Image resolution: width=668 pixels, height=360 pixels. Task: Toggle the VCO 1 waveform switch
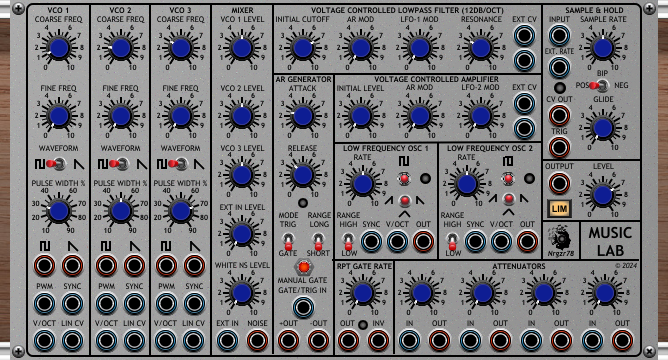pos(56,164)
